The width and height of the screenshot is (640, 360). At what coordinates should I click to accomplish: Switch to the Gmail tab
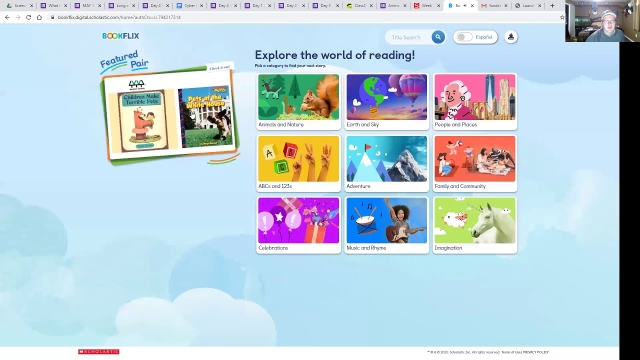tap(495, 5)
